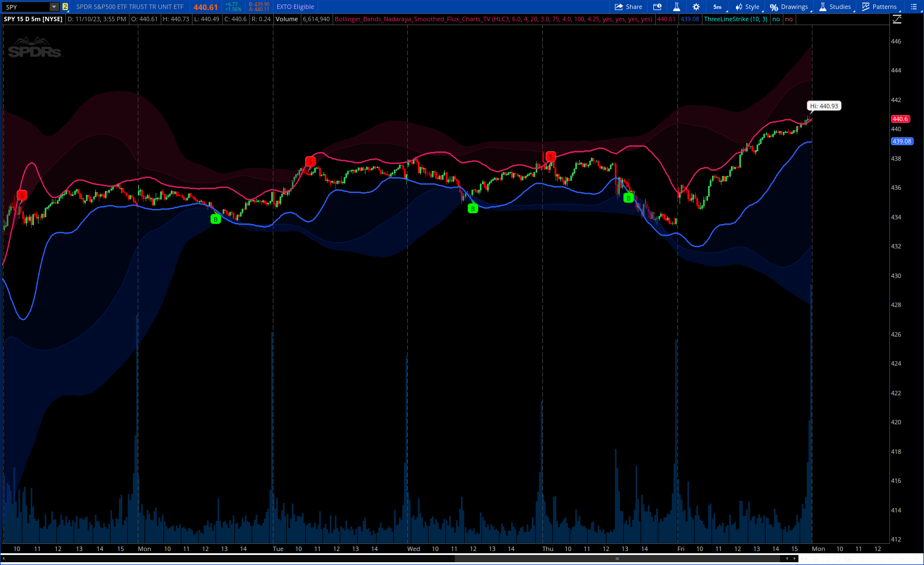Screen dimensions: 924x565
Task: Open the list options menu icon
Action: point(913,7)
